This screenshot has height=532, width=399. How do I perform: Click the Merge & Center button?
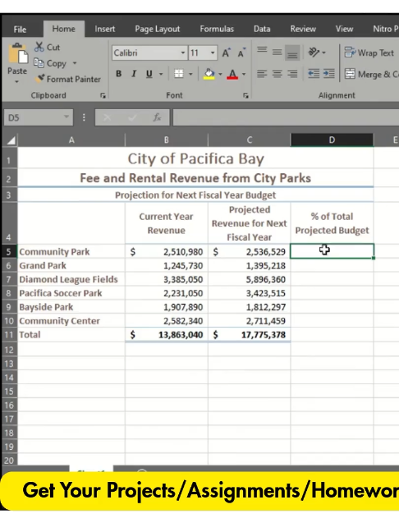(372, 74)
